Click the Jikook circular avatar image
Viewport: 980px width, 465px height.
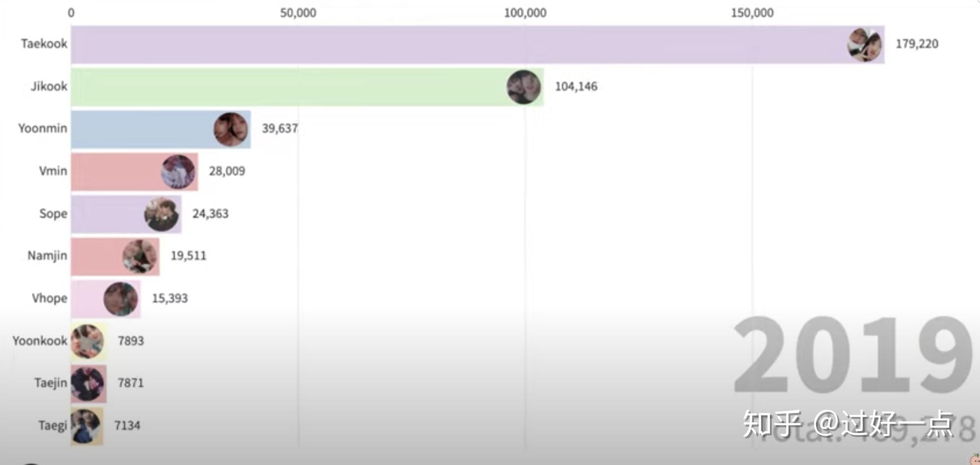(x=523, y=87)
